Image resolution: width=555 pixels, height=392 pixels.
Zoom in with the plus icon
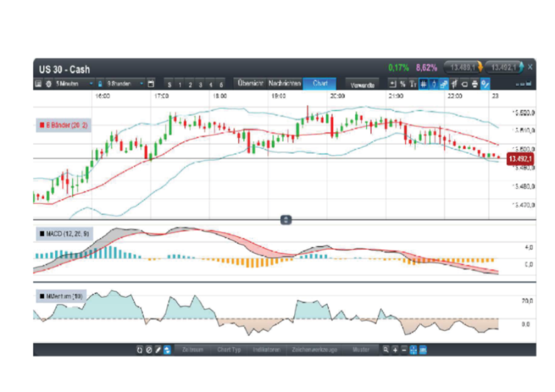395,350
